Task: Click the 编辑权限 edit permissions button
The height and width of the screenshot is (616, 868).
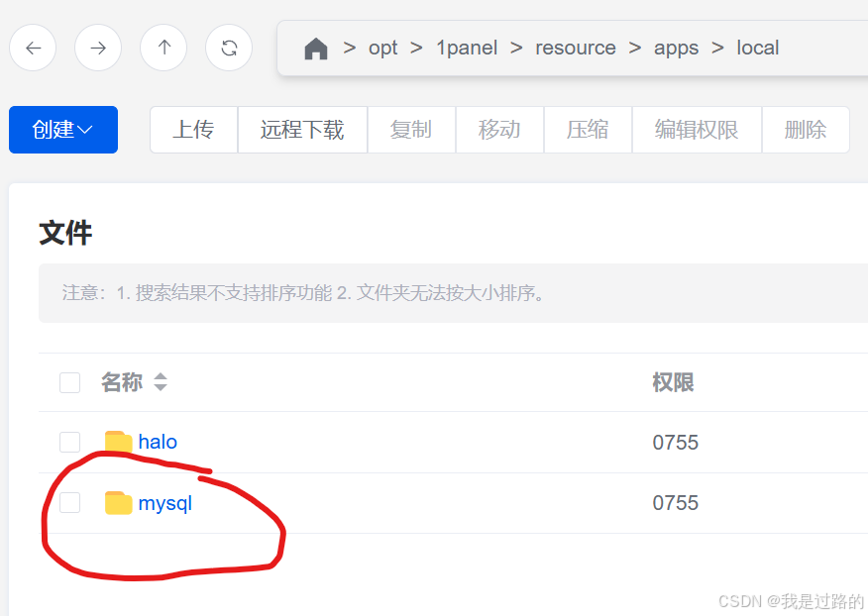Action: [x=697, y=130]
